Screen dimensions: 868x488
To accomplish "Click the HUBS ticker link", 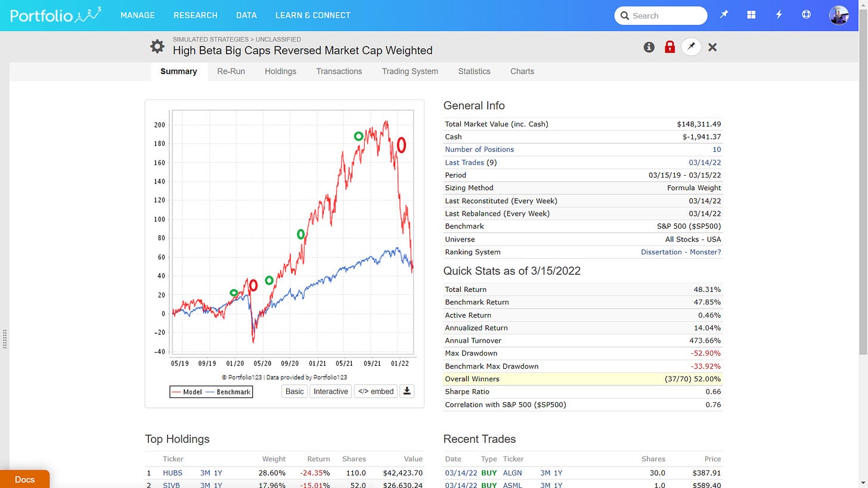I will 173,473.
